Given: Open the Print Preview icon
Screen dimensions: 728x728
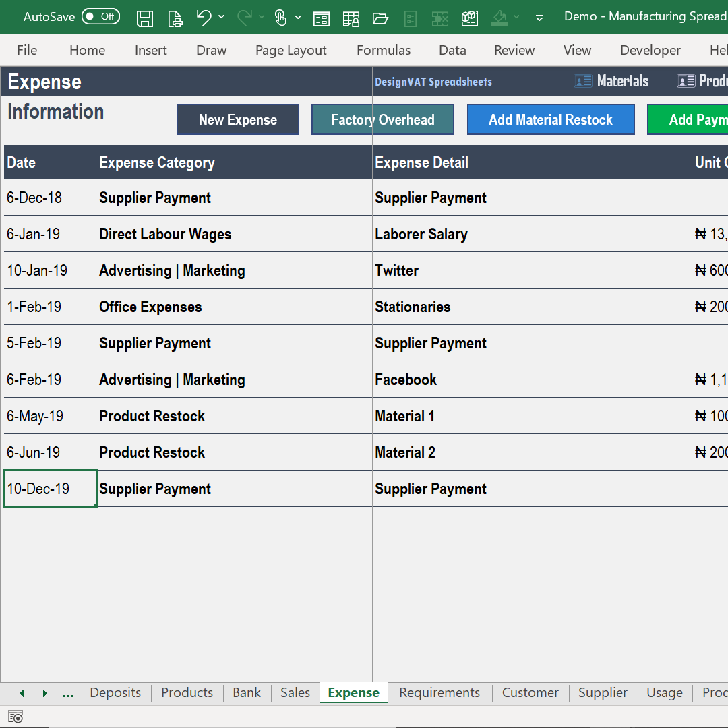Looking at the screenshot, I should click(x=175, y=18).
